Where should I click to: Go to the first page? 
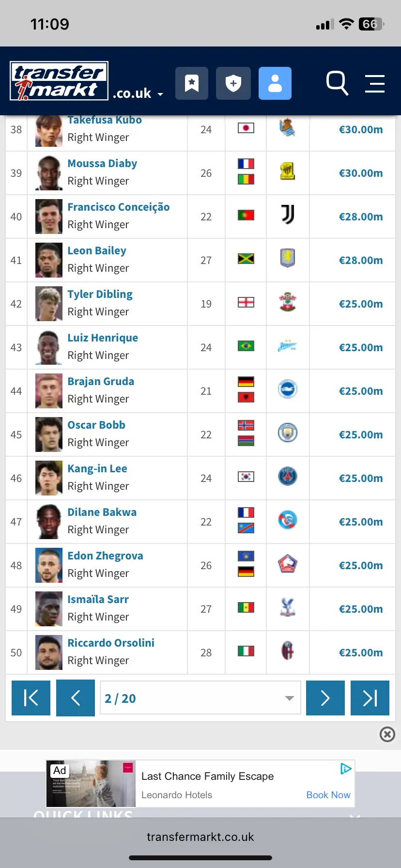pyautogui.click(x=31, y=698)
